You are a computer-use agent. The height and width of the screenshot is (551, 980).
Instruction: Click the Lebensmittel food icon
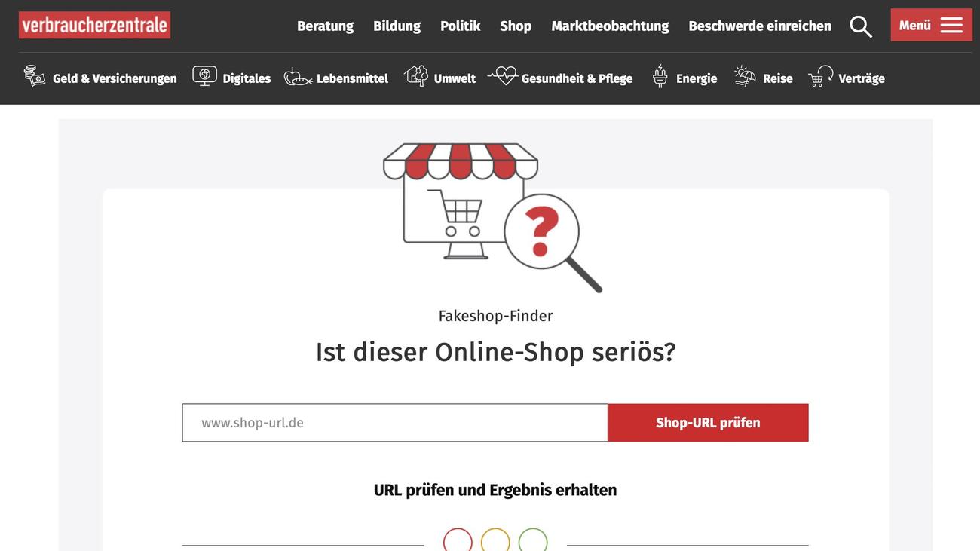click(x=298, y=77)
